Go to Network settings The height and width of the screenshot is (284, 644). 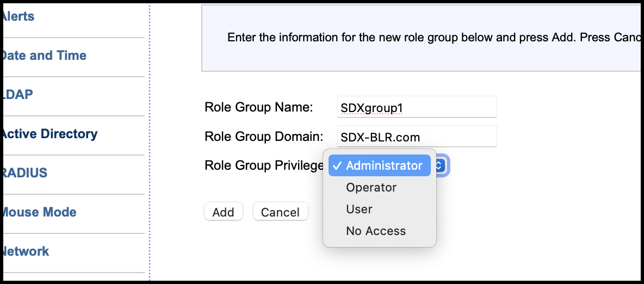coord(26,251)
